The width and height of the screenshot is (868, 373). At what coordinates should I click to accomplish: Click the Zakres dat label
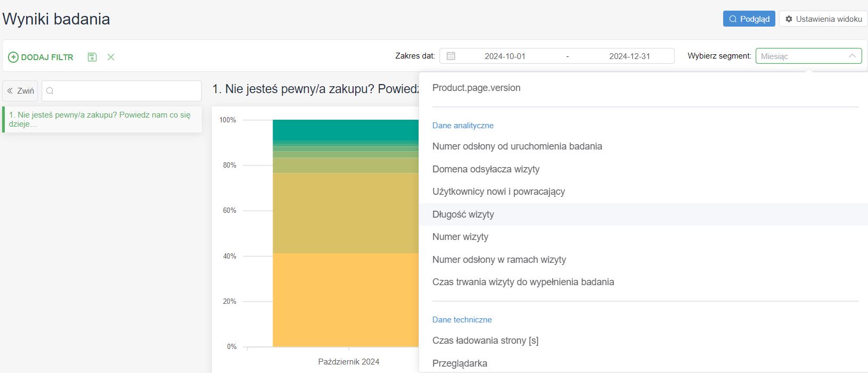tap(415, 56)
